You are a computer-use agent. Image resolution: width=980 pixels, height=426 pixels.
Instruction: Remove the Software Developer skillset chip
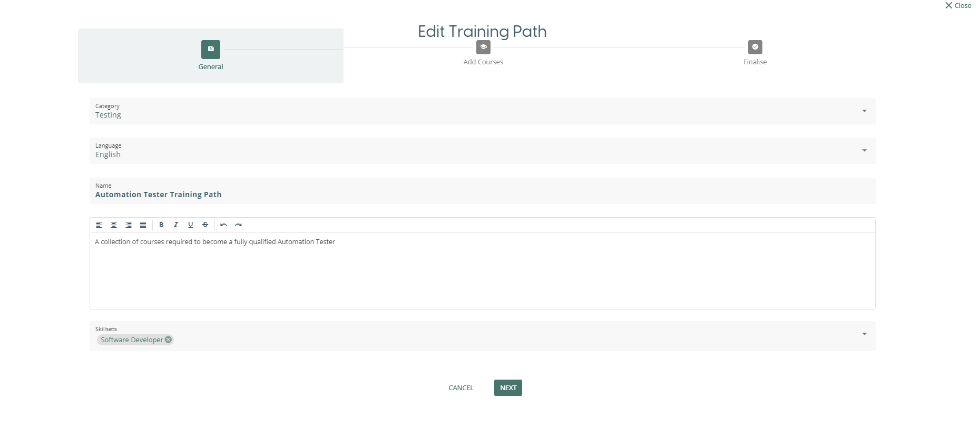coord(169,340)
